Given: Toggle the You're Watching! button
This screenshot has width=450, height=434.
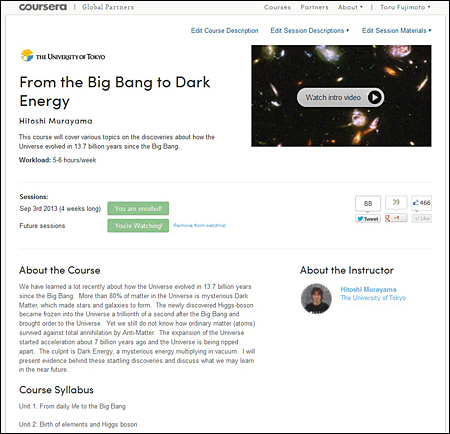Looking at the screenshot, I should tap(138, 226).
